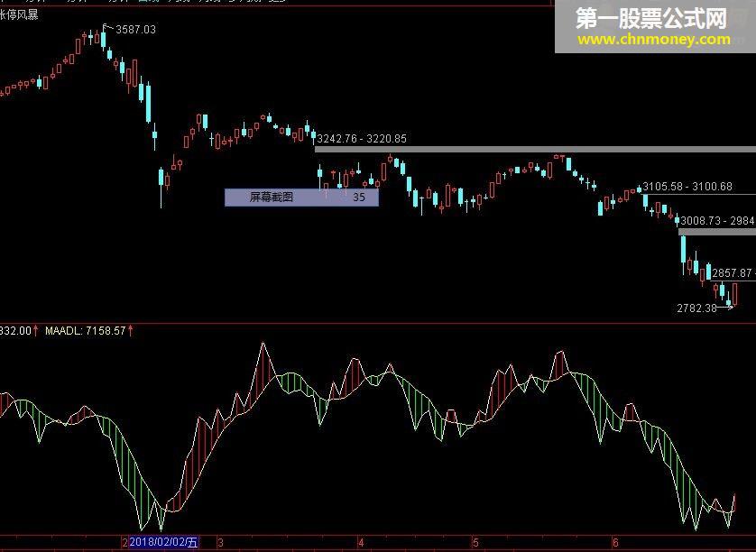Image resolution: width=756 pixels, height=552 pixels.
Task: Click month 3 marker on time axis
Action: click(x=220, y=542)
